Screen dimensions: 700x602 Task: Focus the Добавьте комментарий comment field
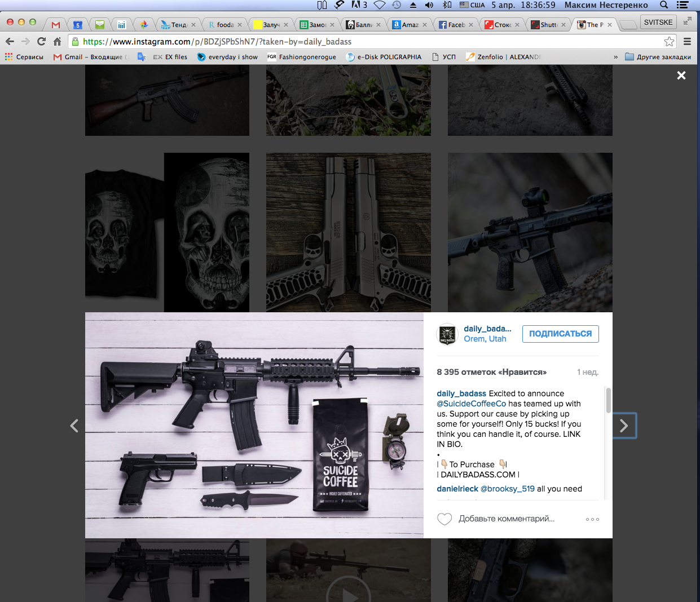[x=507, y=519]
